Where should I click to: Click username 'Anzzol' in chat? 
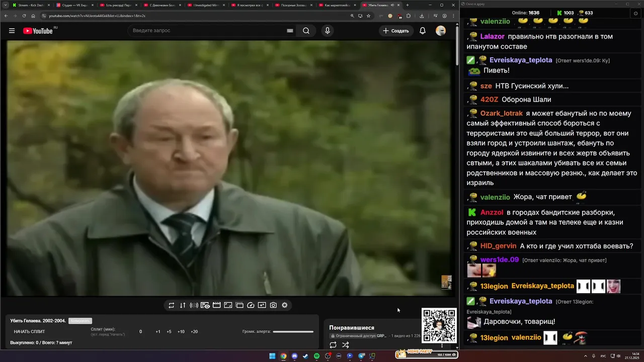point(492,213)
